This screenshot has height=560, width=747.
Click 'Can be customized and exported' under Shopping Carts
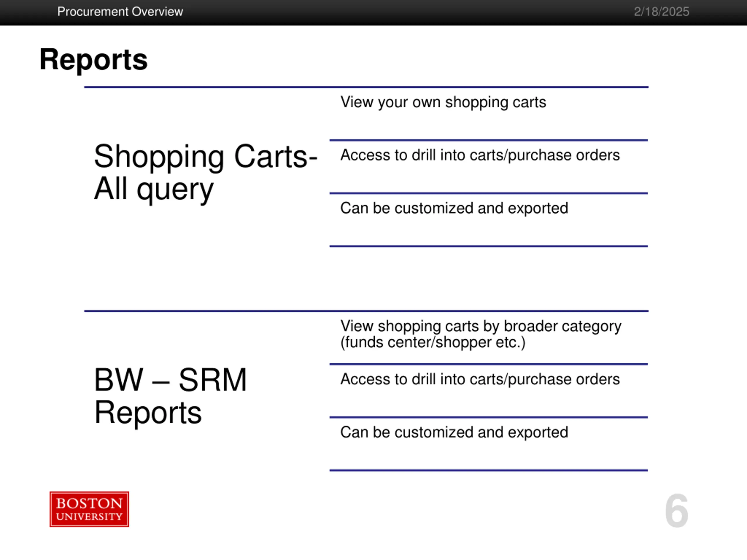454,208
